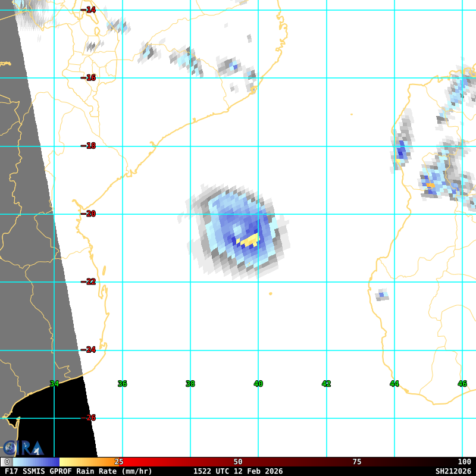Pick the 75 value on the color scale
The height and width of the screenshot is (476, 476).
357,462
